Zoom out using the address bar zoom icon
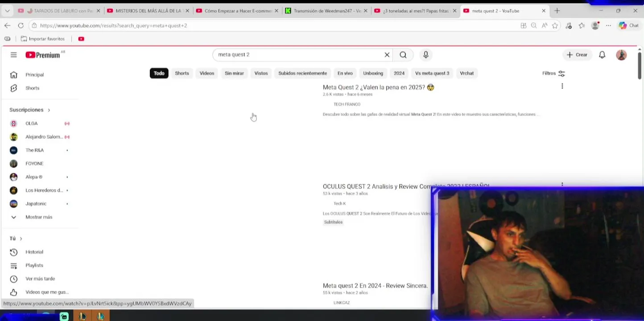644x321 pixels. 534,25
